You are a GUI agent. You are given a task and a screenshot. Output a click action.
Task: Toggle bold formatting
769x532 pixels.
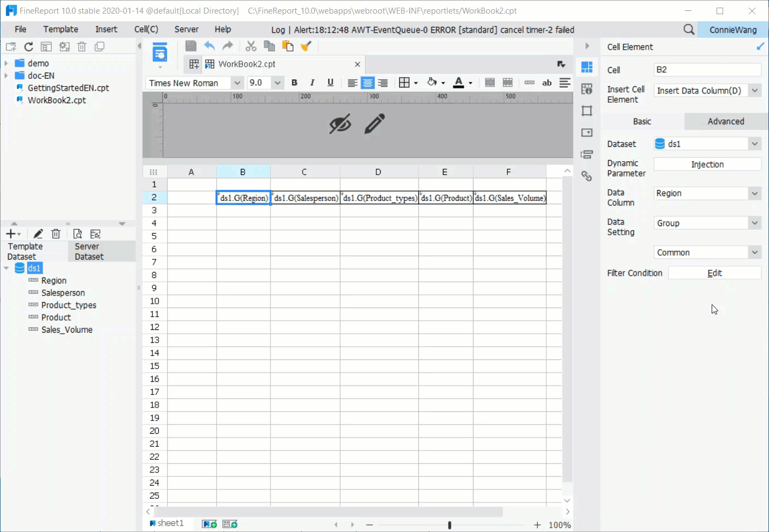pyautogui.click(x=294, y=83)
